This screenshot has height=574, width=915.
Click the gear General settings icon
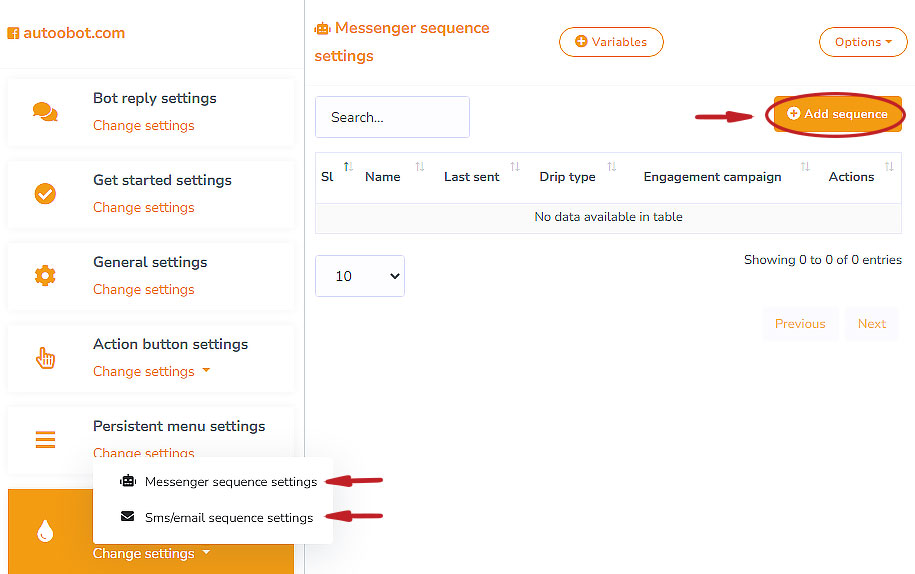pos(45,276)
